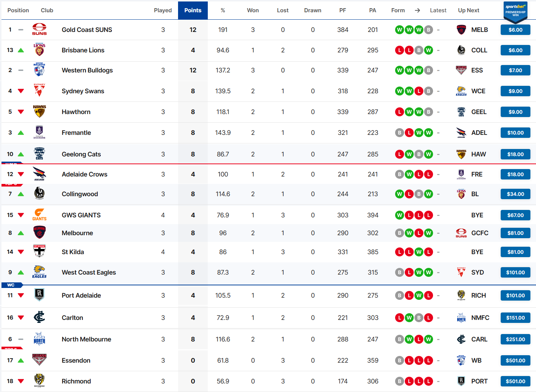Click ADEL in Fremantle's Up Next

click(479, 133)
